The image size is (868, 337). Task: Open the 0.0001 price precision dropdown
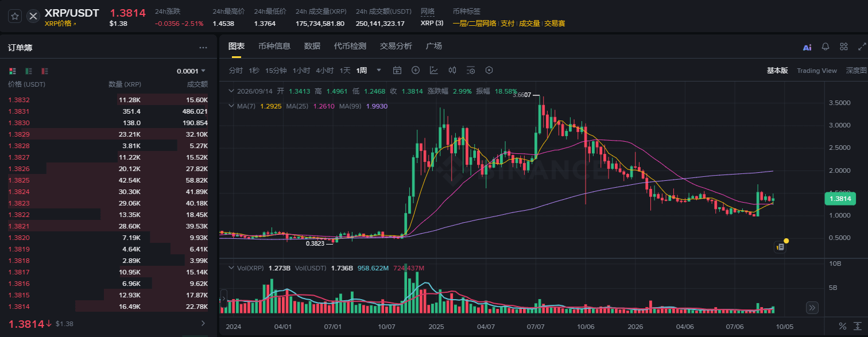click(x=191, y=71)
